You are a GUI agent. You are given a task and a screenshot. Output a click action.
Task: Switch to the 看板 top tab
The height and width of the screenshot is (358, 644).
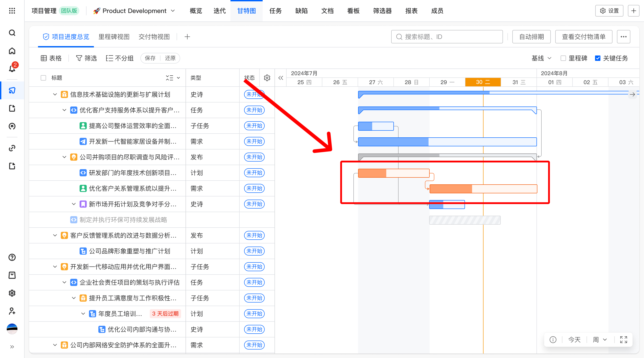[353, 11]
